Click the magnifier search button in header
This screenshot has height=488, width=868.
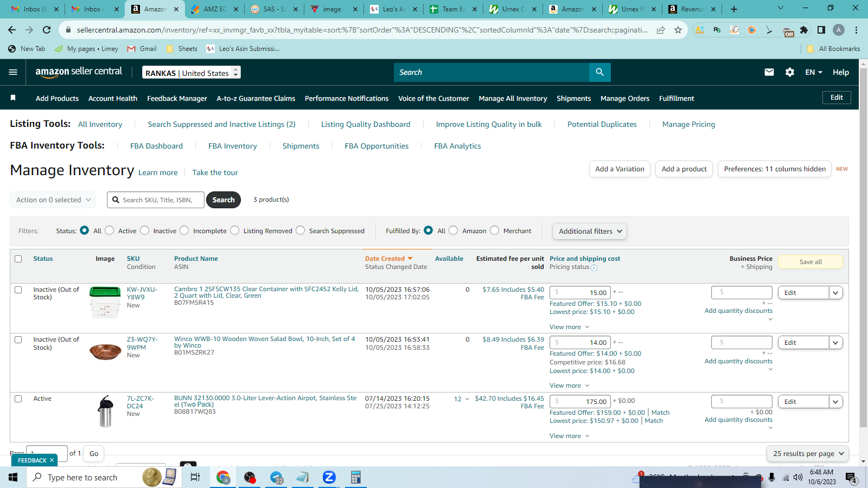pyautogui.click(x=599, y=72)
